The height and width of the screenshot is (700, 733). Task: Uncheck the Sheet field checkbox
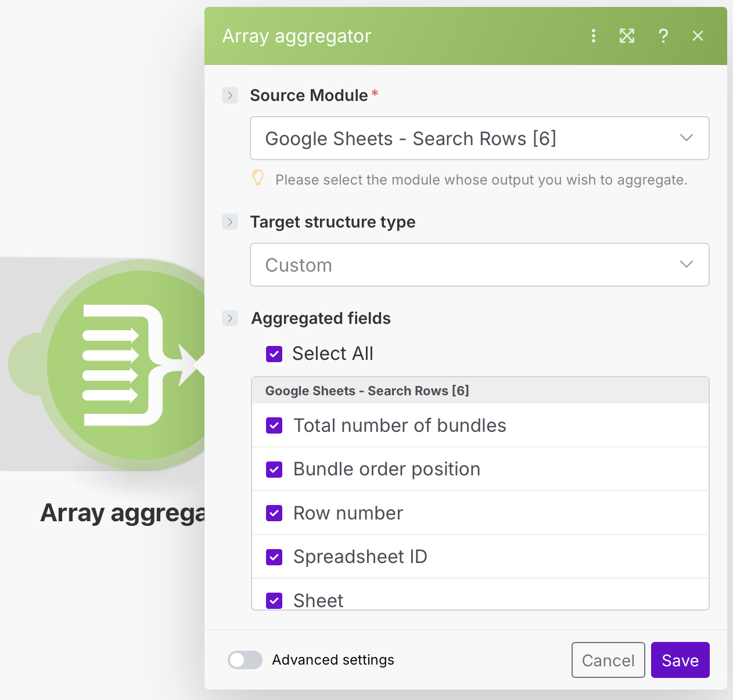click(x=274, y=600)
